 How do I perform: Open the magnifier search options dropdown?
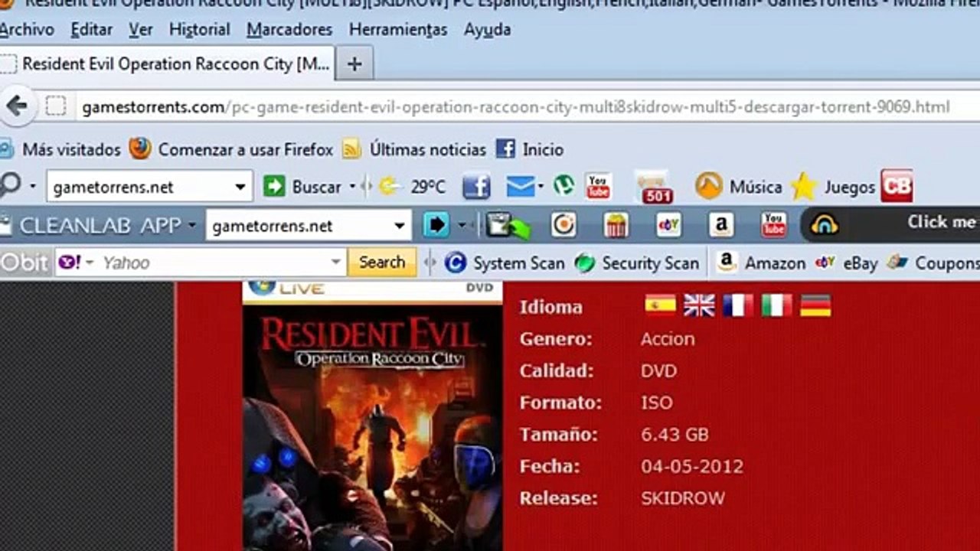33,186
